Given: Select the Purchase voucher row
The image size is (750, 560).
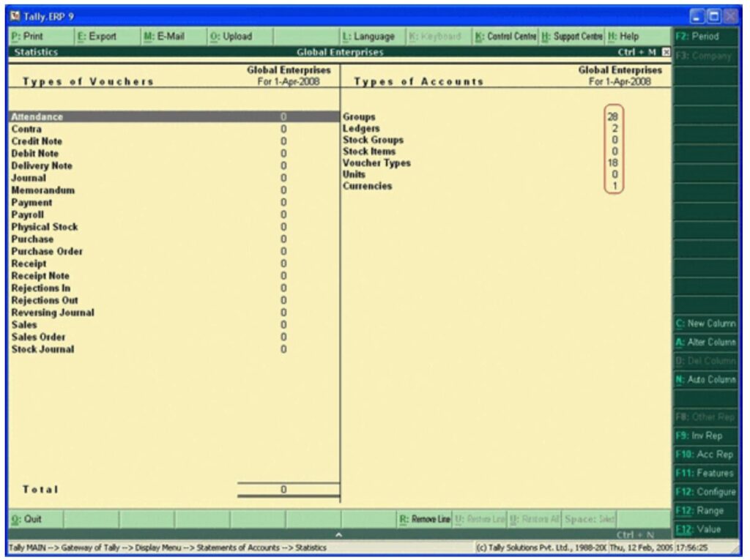Looking at the screenshot, I should coord(174,239).
